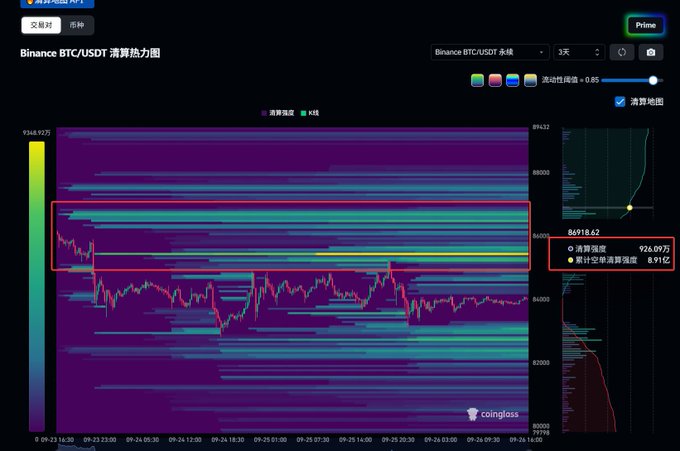Click the 流动性阈值 slider handle
The image size is (680, 451).
(x=653, y=80)
